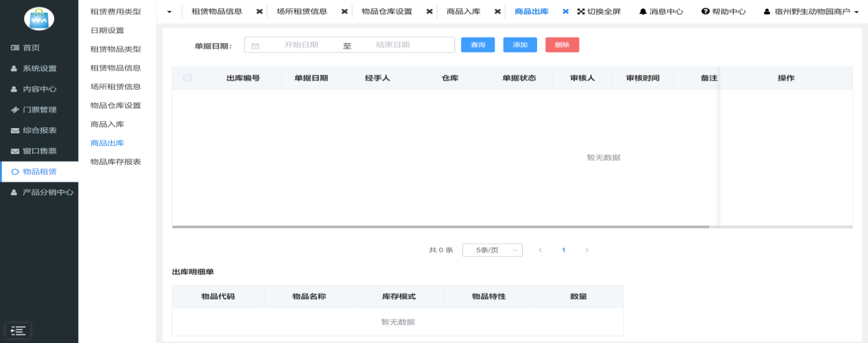Collapse sidebar using bottom-left menu icon
Screen dimensions: 868x343
point(18,331)
